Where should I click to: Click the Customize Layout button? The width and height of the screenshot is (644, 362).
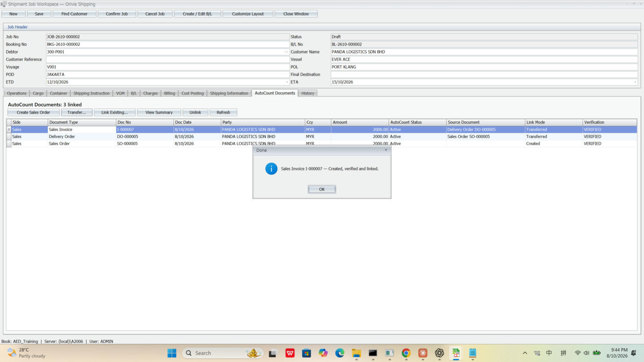coord(248,14)
